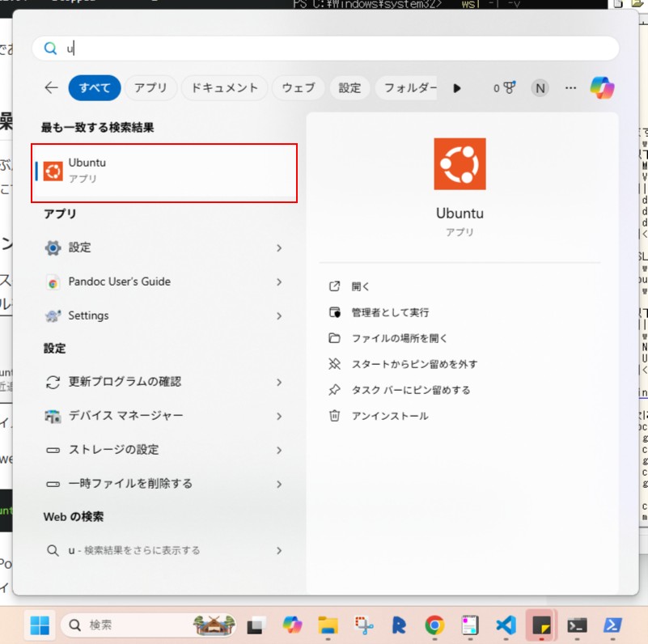This screenshot has width=648, height=644.
Task: Launch Copilot from the taskbar
Action: tap(292, 625)
